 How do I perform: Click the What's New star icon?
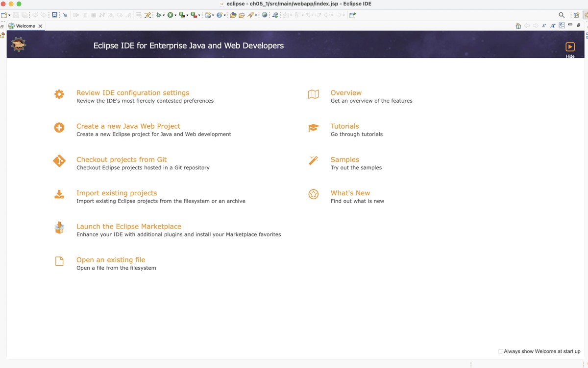point(313,194)
